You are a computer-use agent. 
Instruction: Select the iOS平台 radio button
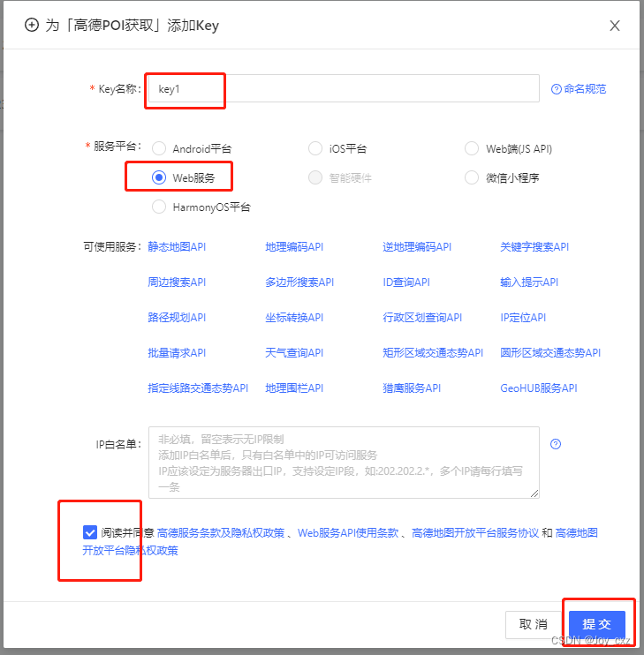point(315,148)
